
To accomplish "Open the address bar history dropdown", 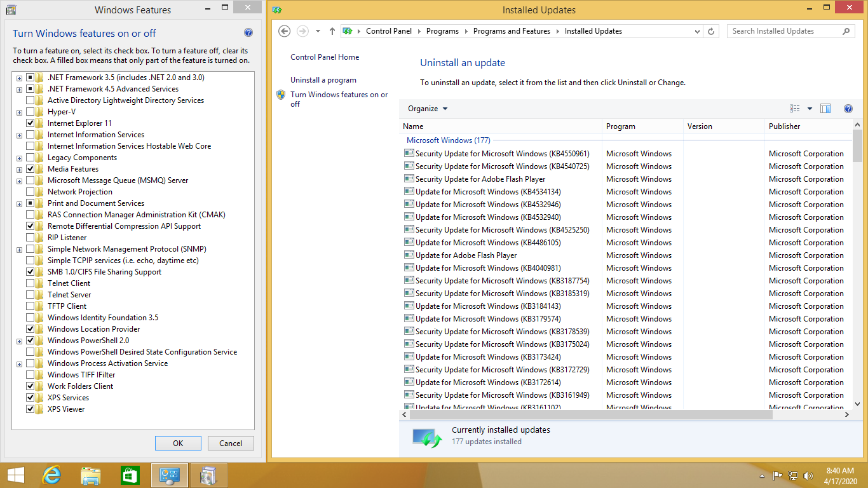I will 697,31.
